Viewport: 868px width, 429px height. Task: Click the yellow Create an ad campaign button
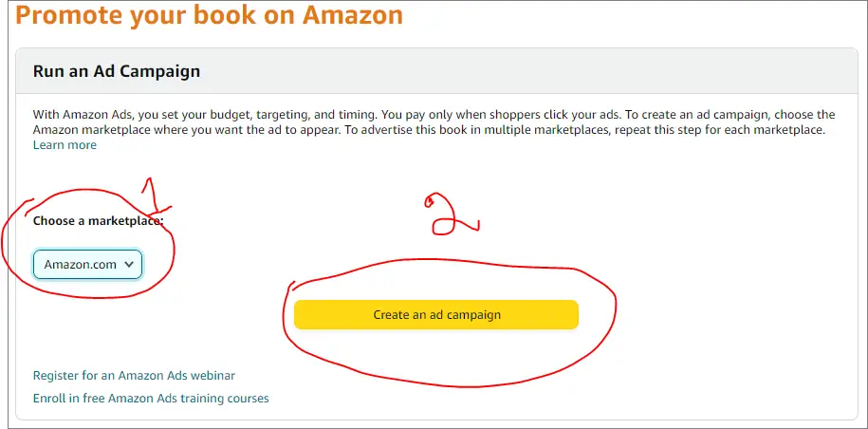click(435, 314)
